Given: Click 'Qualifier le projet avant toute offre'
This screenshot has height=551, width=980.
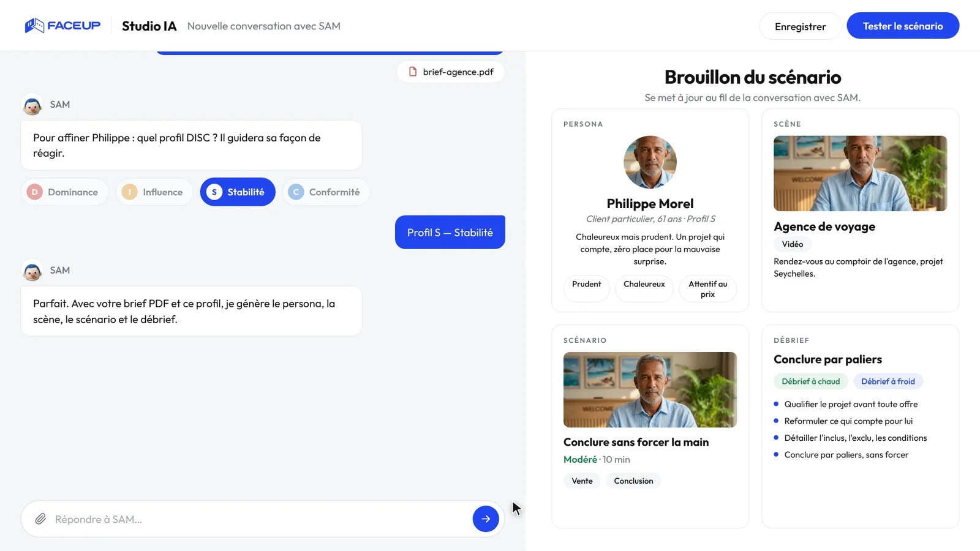Looking at the screenshot, I should click(851, 404).
